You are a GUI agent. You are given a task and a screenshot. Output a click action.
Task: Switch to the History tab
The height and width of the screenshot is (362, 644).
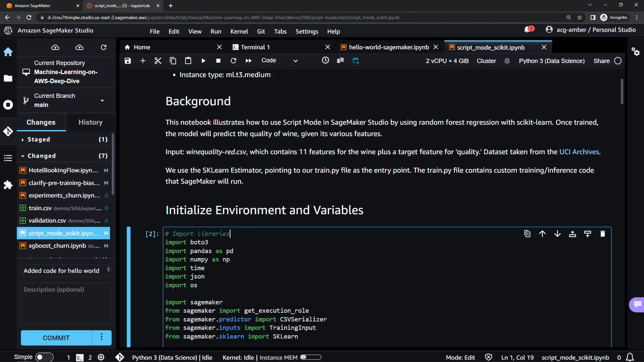click(x=90, y=122)
